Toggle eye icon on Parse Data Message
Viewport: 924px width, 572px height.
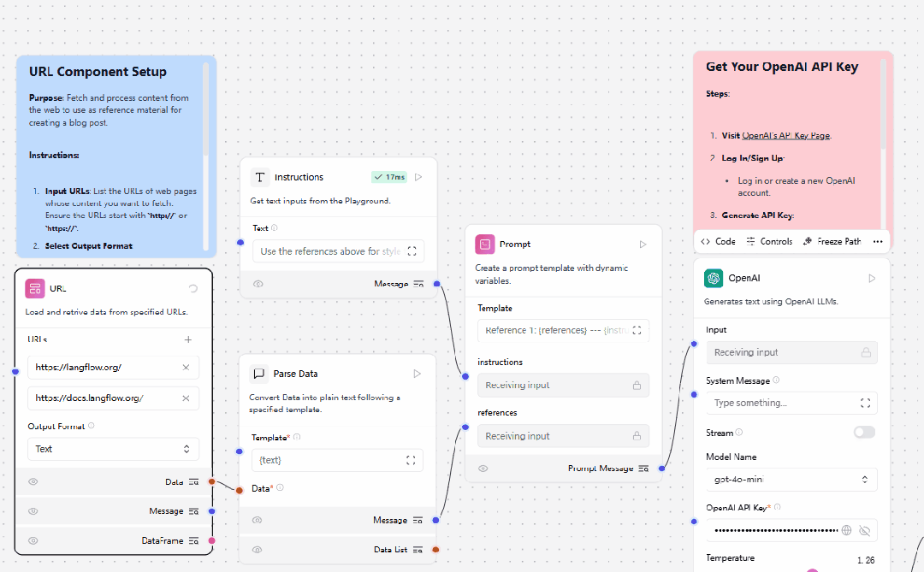click(257, 520)
